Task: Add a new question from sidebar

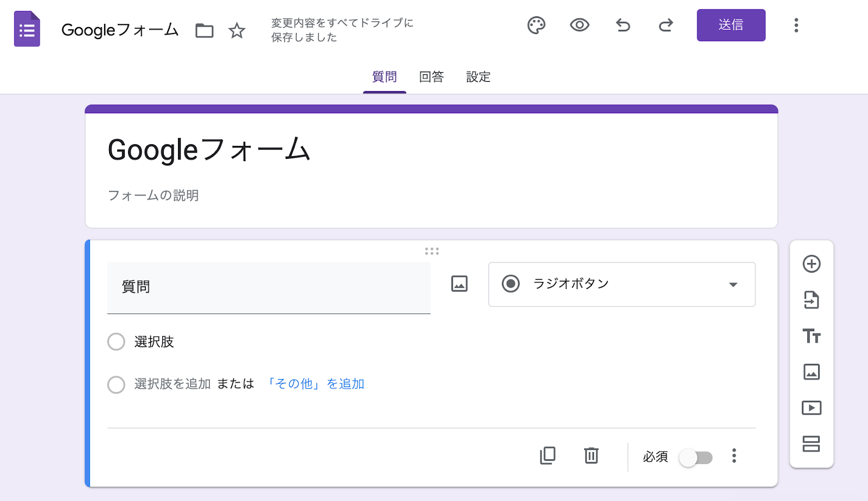Action: (x=811, y=264)
